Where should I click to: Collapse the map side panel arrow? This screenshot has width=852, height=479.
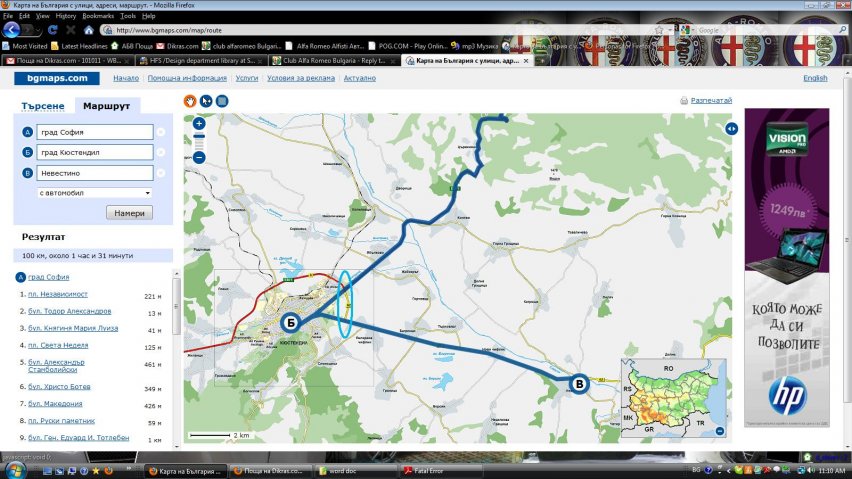(731, 128)
